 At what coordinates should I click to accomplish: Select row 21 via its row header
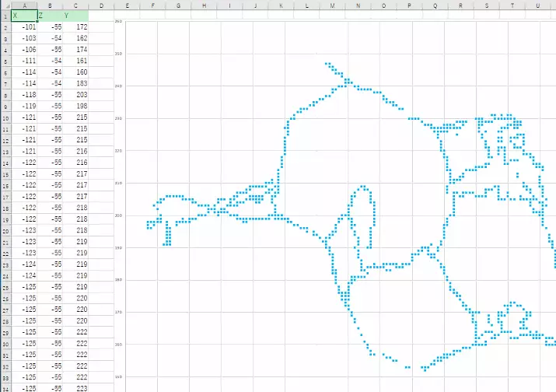point(5,242)
